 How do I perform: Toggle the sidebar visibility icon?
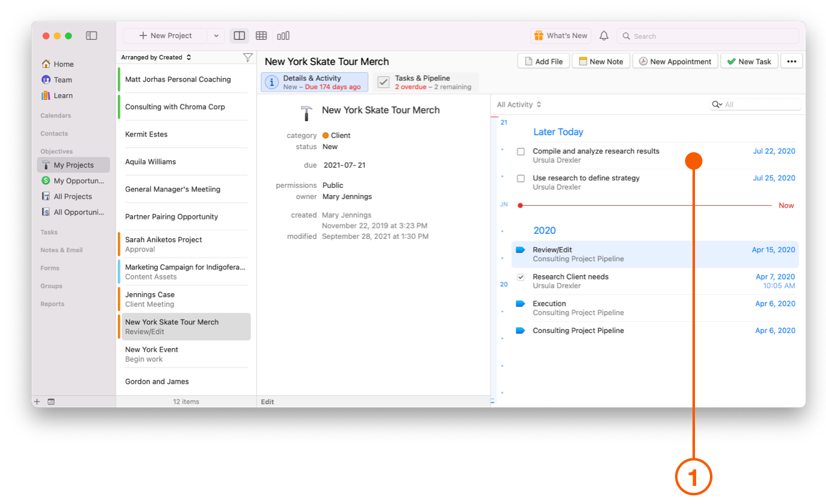point(91,36)
